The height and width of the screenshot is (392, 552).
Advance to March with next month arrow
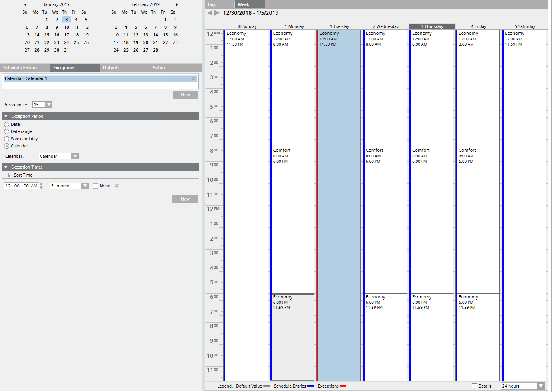(x=176, y=4)
